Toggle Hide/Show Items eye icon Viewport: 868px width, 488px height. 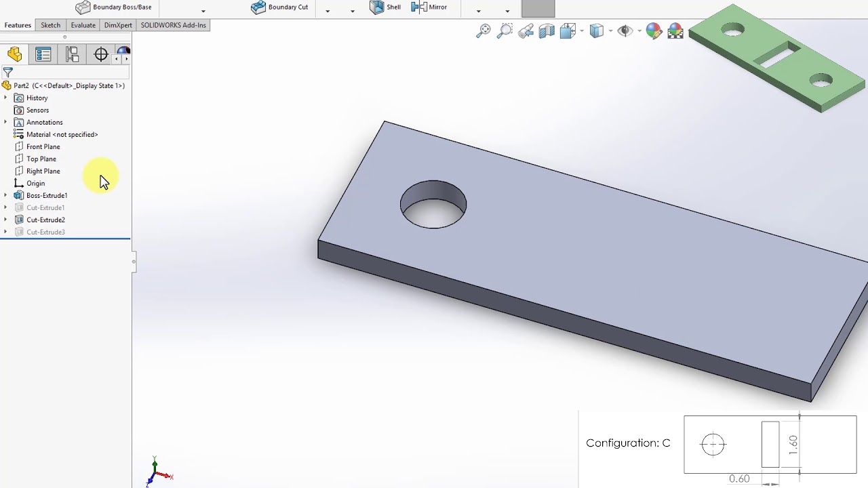625,31
